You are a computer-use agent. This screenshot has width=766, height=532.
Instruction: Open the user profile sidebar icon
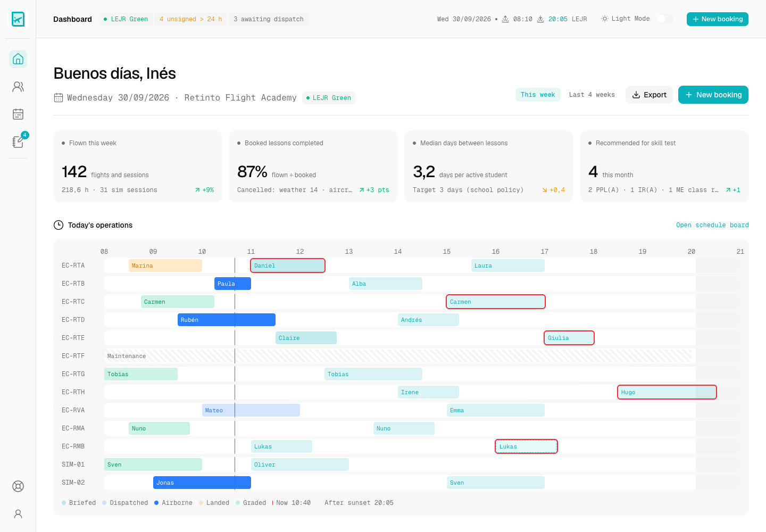(x=18, y=514)
